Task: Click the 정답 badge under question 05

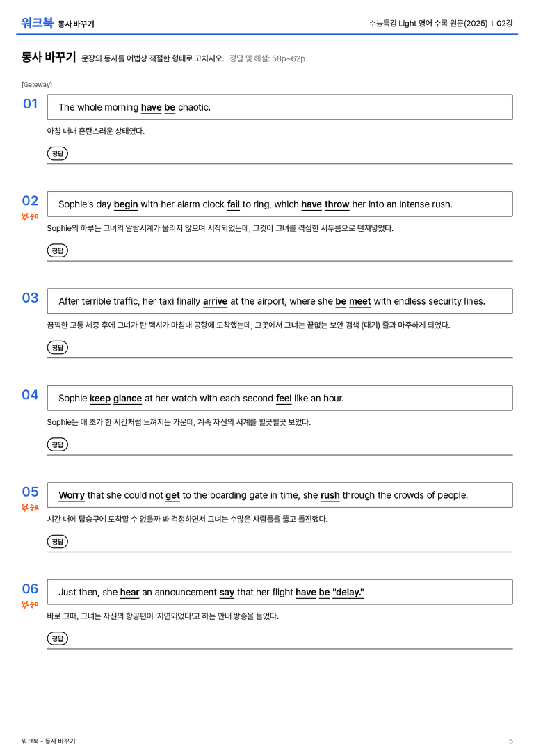Action: click(57, 541)
